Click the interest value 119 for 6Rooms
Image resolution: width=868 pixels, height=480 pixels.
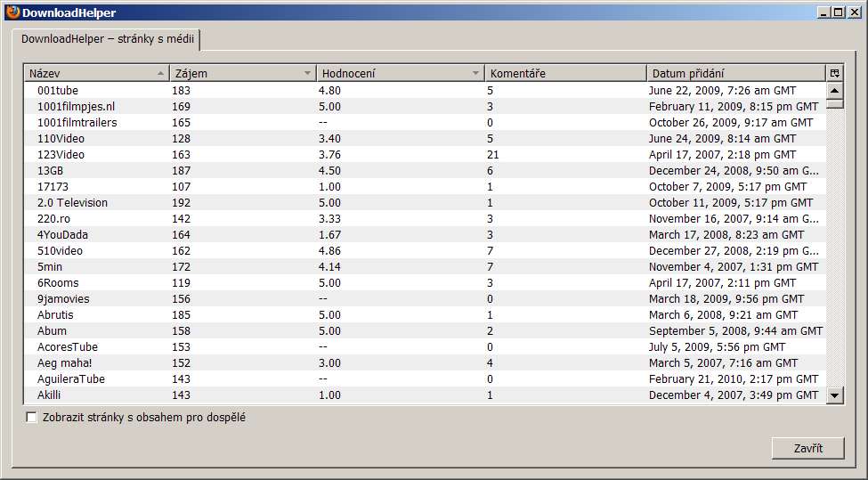181,283
